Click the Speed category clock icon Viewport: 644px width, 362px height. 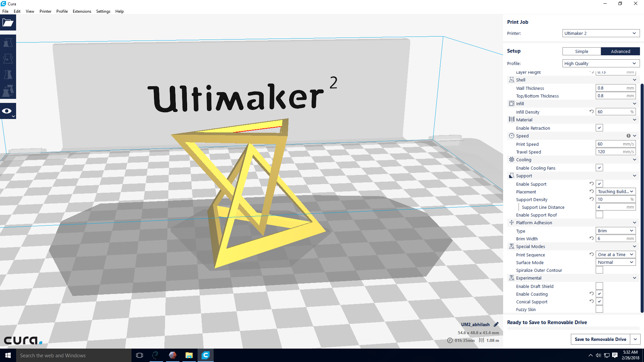pyautogui.click(x=512, y=136)
